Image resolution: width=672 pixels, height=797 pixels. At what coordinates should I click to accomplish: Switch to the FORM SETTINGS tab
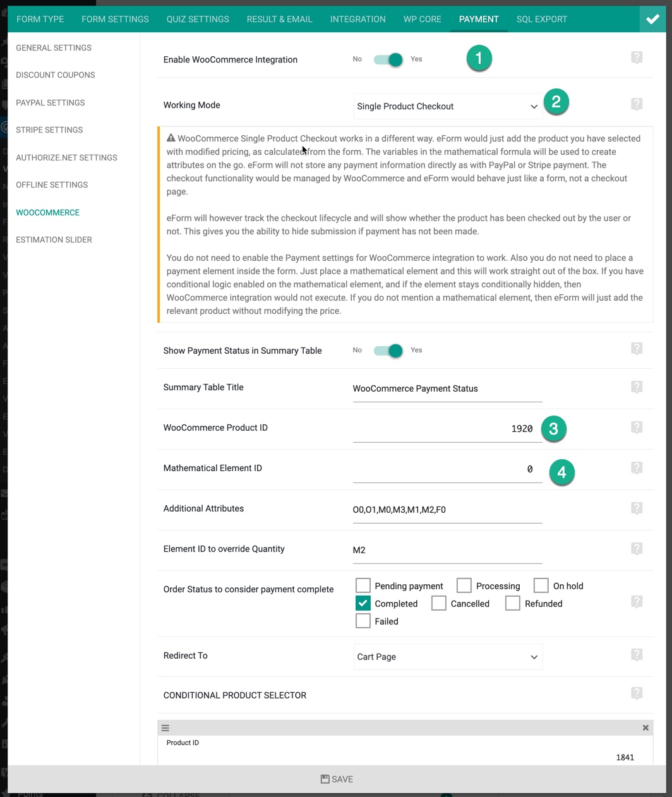(x=115, y=19)
